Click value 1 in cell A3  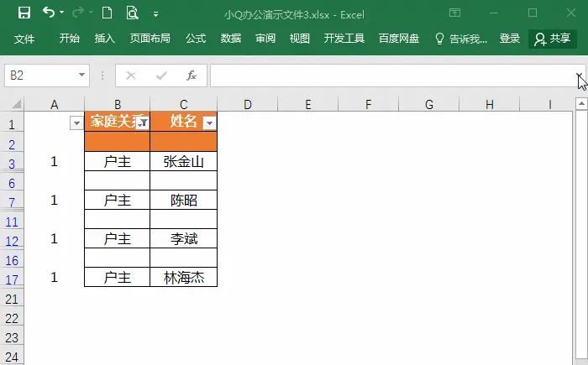point(55,161)
